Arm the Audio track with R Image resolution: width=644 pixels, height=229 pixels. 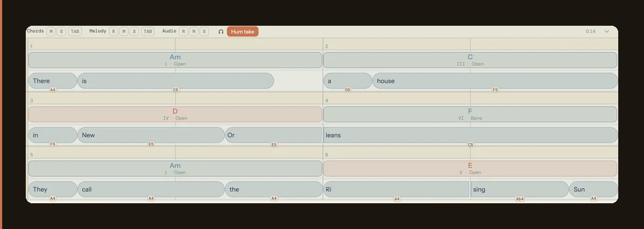(184, 32)
